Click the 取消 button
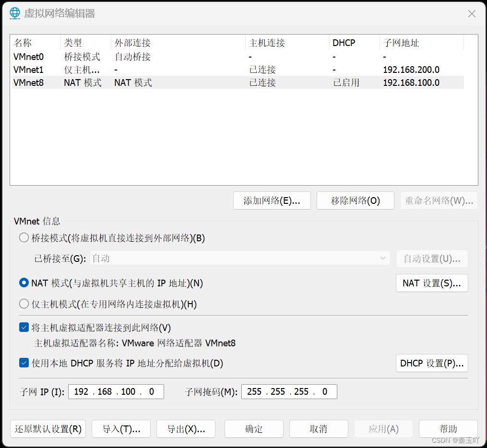This screenshot has width=487, height=448. pos(319,429)
